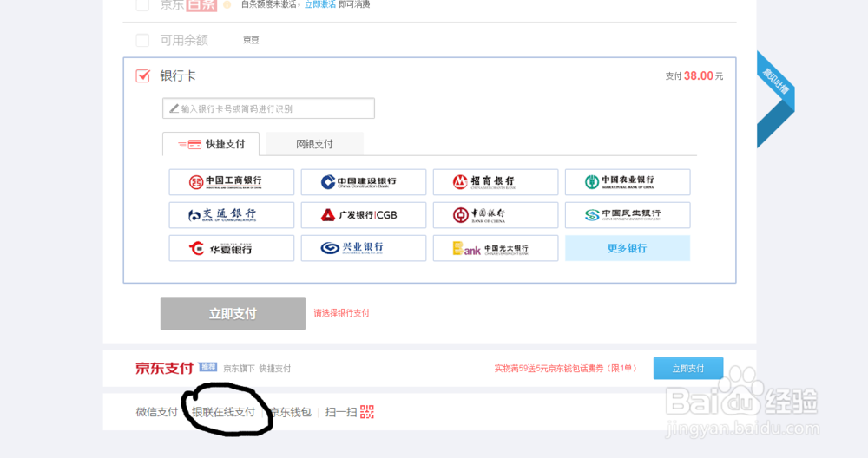Click the blue 立即支付 button for 京东支付
Viewport: 868px width, 458px height.
(x=688, y=369)
